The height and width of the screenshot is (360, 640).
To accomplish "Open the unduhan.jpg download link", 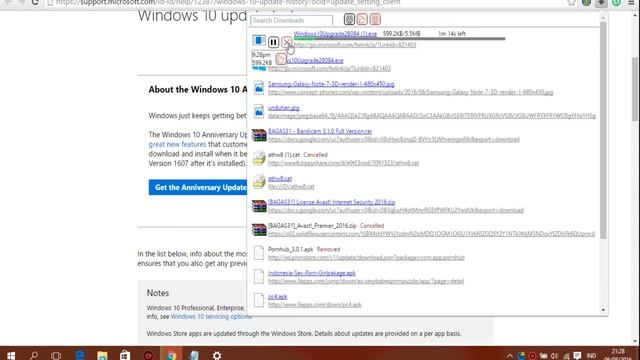I will coord(284,108).
